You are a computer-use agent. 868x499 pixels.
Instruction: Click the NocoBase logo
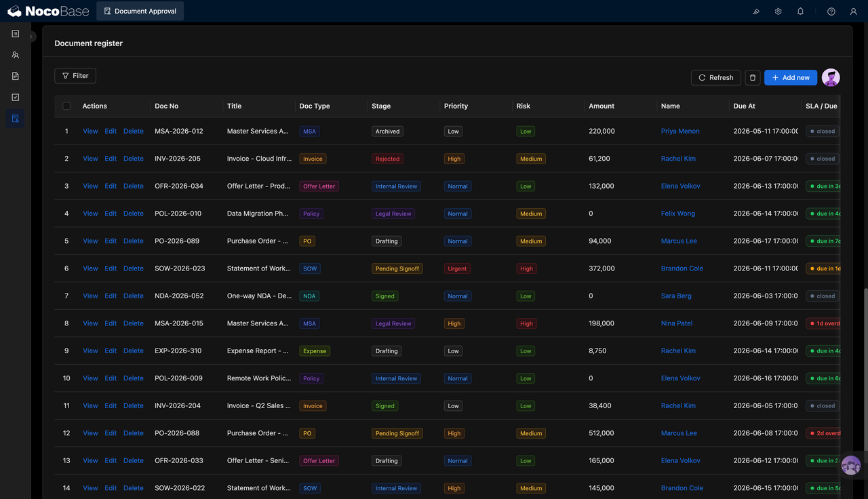(48, 11)
